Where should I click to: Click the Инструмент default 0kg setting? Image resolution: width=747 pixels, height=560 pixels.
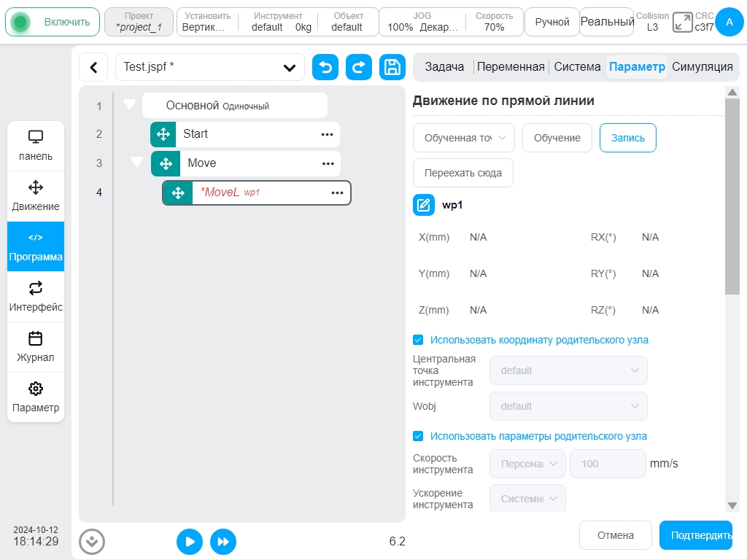point(278,22)
